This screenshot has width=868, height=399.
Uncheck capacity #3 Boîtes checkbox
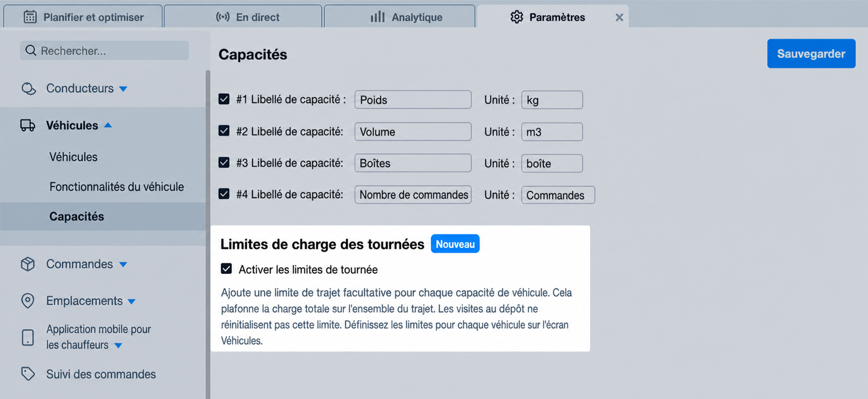224,163
